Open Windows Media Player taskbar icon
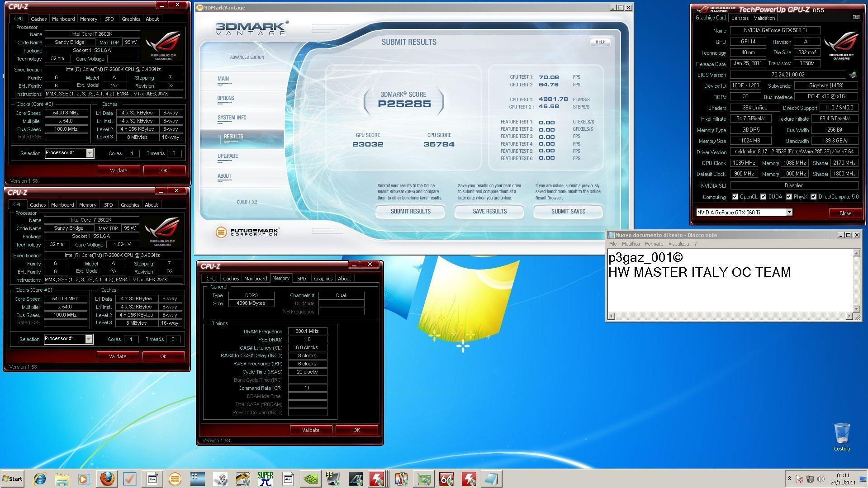The width and height of the screenshot is (868, 488). 84,479
